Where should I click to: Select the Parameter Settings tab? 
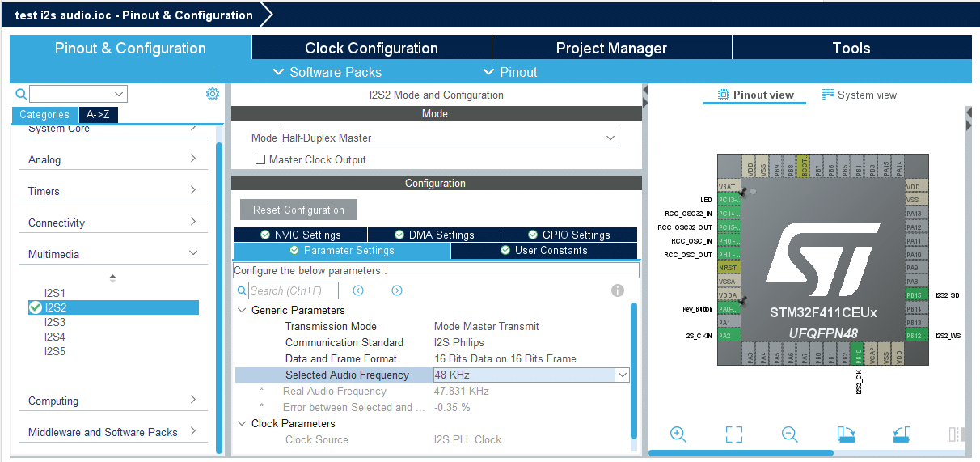click(342, 250)
